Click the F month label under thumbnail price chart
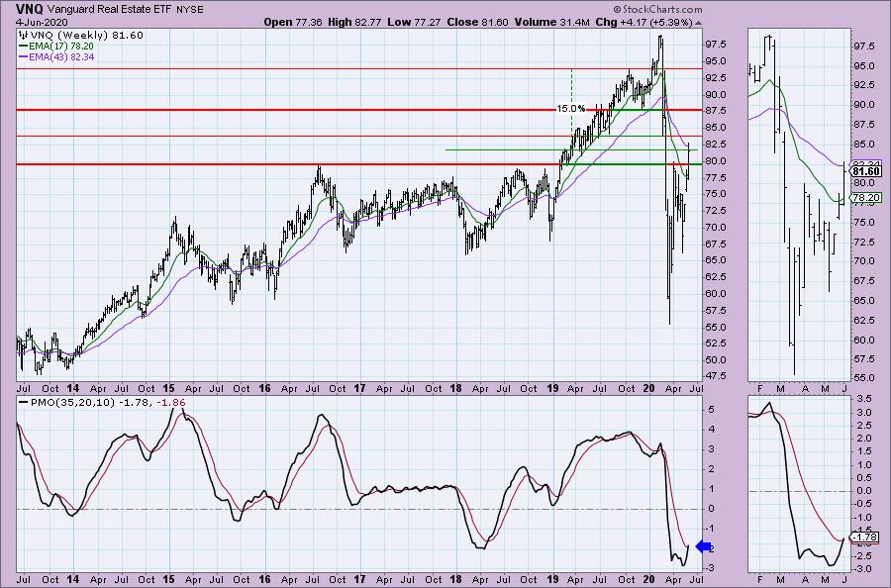Screen dimensions: 891x588 pyautogui.click(x=759, y=389)
